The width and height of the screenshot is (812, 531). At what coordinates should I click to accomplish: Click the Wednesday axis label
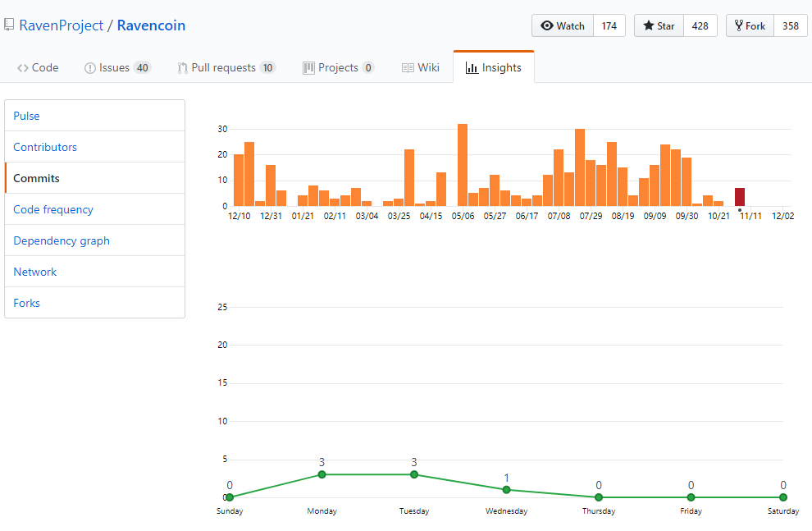click(506, 511)
